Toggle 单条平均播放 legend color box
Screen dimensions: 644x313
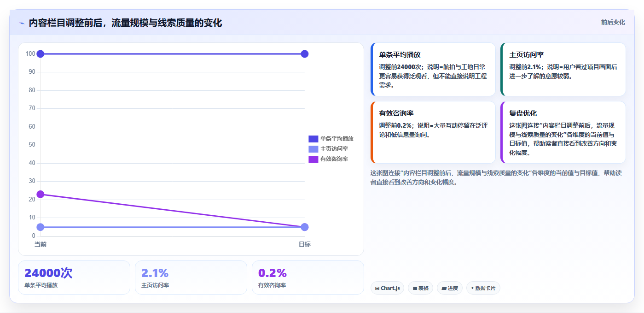(x=313, y=139)
